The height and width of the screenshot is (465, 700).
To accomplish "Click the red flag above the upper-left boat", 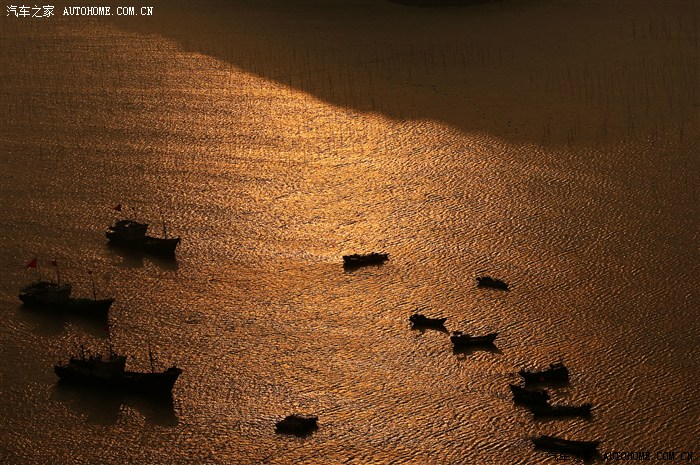I will click(x=118, y=208).
